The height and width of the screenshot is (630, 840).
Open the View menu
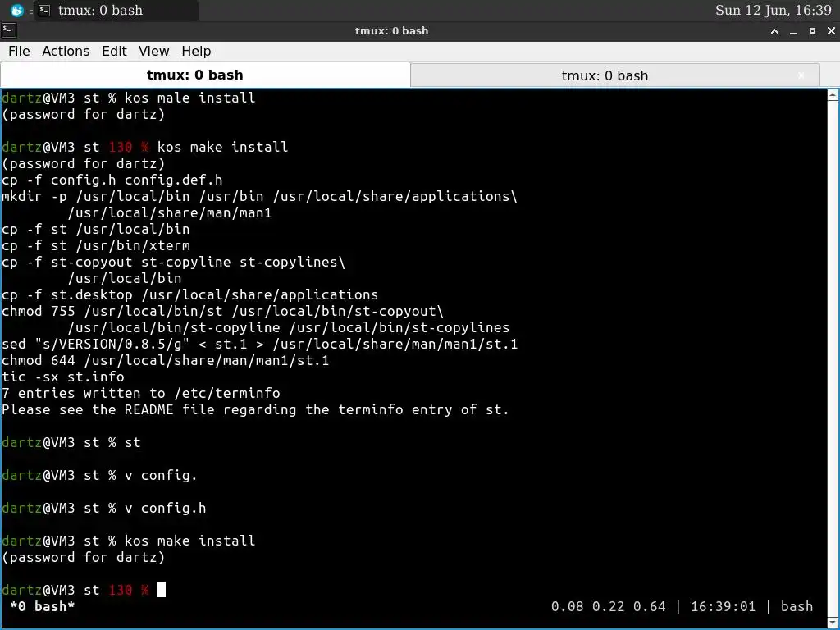[153, 51]
